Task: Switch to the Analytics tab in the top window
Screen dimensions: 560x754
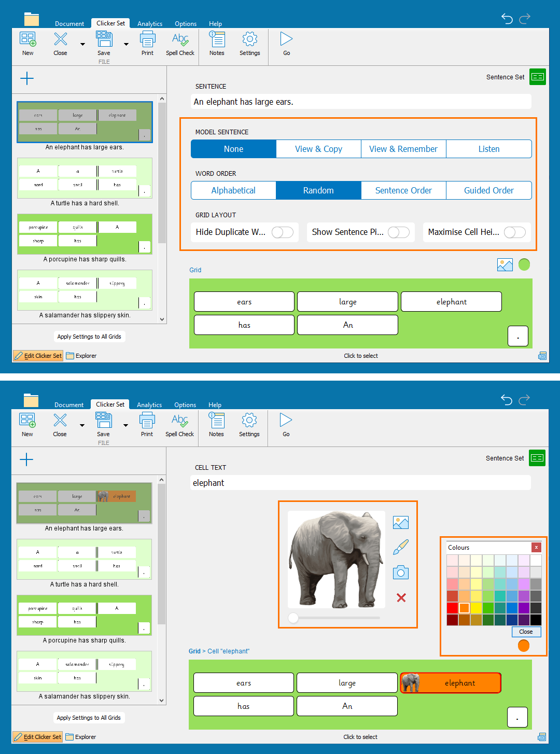Action: (x=150, y=24)
